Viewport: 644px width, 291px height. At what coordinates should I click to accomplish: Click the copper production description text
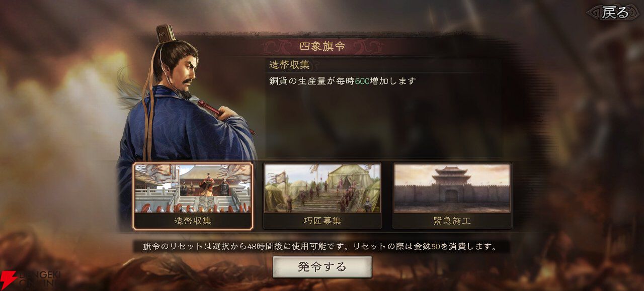tap(343, 80)
